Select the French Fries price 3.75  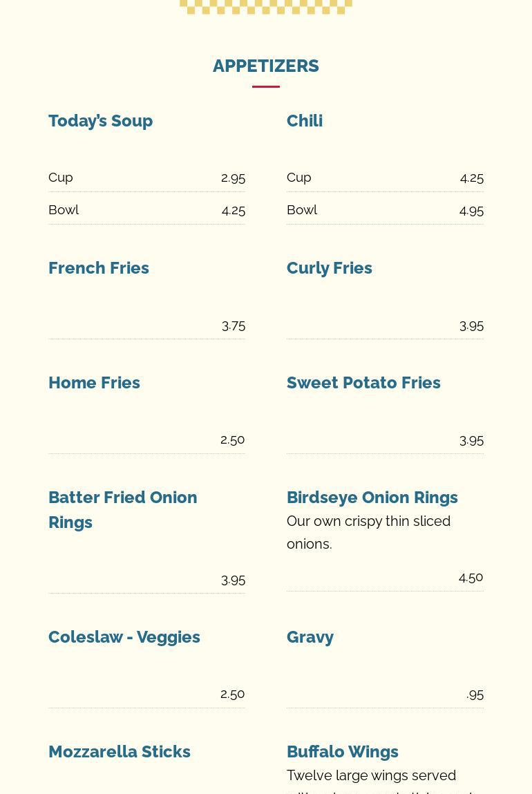click(234, 325)
